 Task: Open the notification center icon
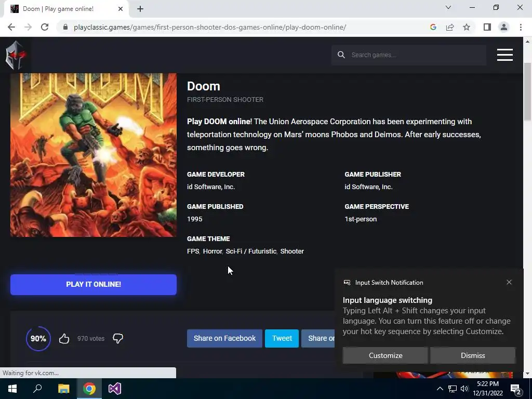516,389
